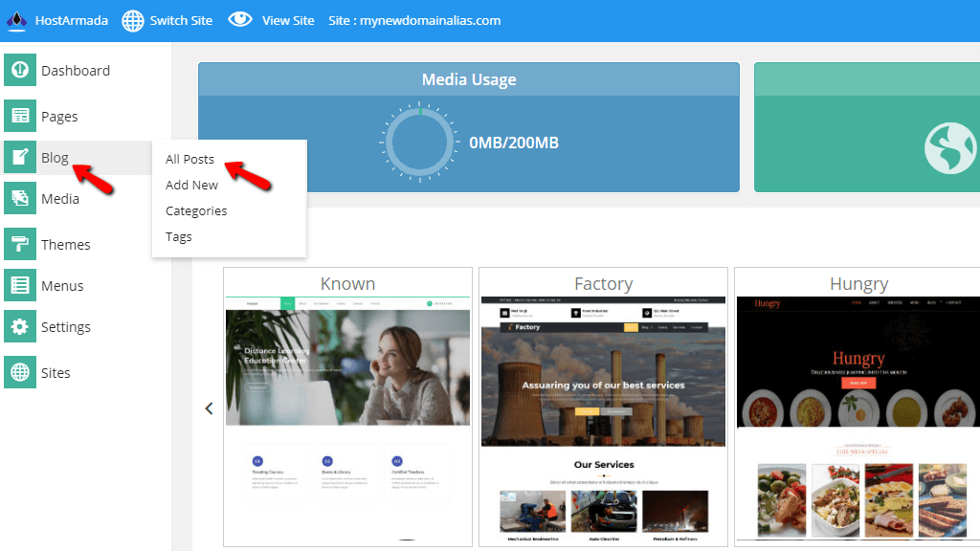Click the Settings gear icon
Viewport: 980px width, 551px height.
click(x=20, y=326)
